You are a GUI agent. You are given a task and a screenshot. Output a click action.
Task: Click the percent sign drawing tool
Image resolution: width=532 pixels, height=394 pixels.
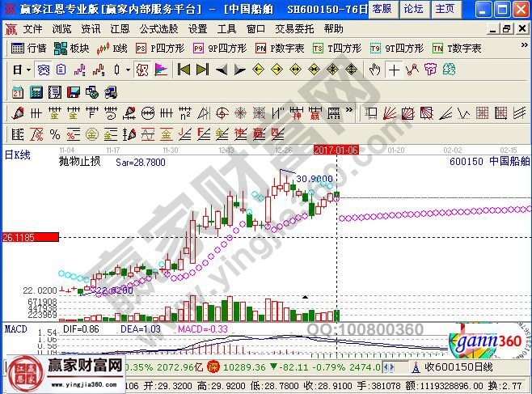[55, 133]
